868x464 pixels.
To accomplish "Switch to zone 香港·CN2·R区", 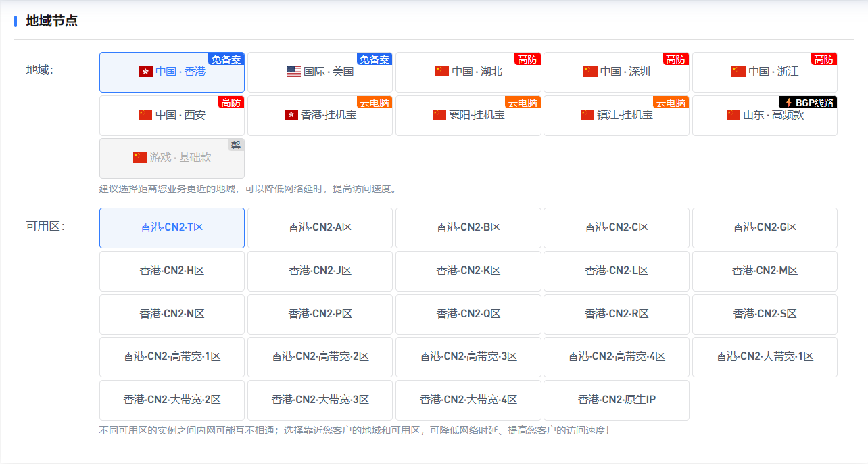I will coord(617,315).
